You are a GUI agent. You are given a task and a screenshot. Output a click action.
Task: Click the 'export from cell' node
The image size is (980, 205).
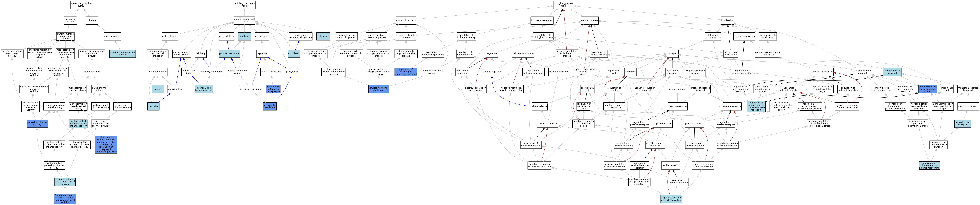(614, 72)
